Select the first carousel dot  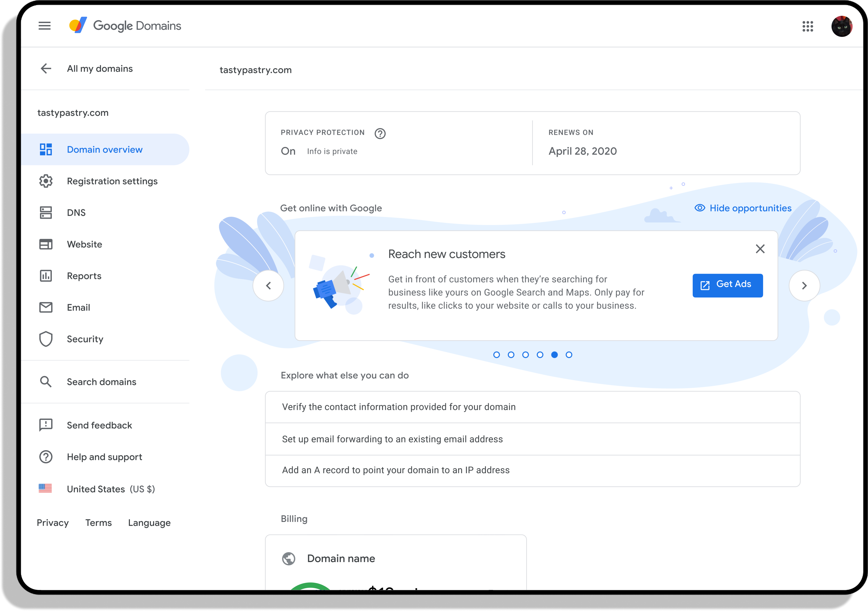[x=496, y=355]
